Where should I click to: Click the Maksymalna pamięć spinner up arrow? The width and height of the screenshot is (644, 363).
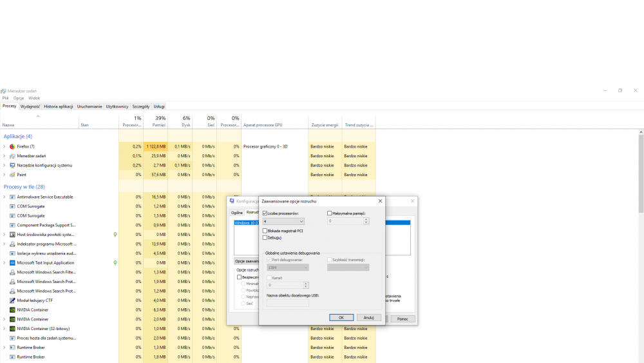(366, 219)
